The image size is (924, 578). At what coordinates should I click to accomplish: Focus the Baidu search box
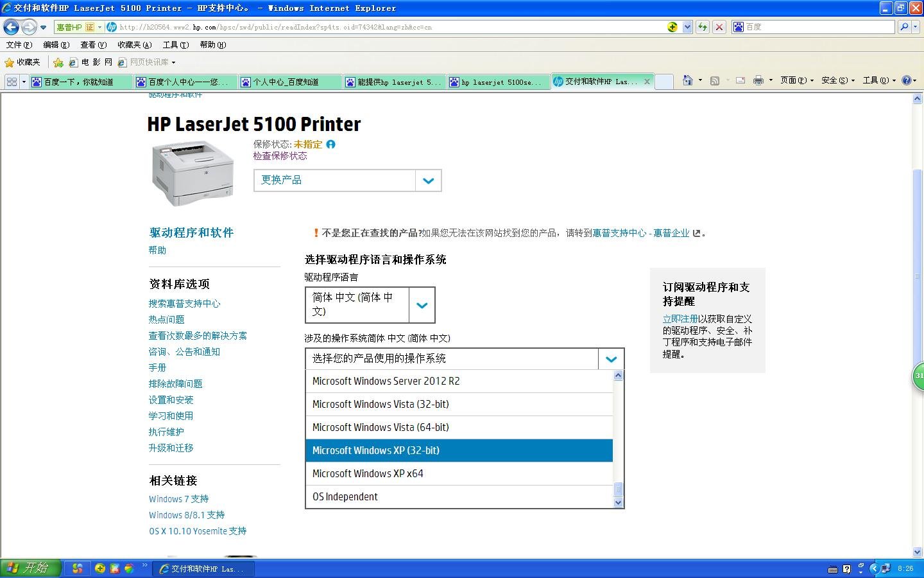pos(814,27)
